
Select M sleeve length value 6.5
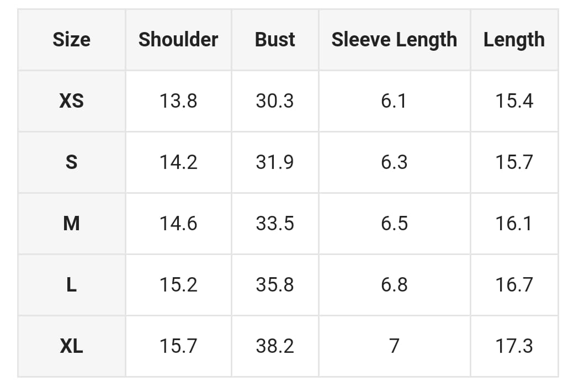[394, 224]
